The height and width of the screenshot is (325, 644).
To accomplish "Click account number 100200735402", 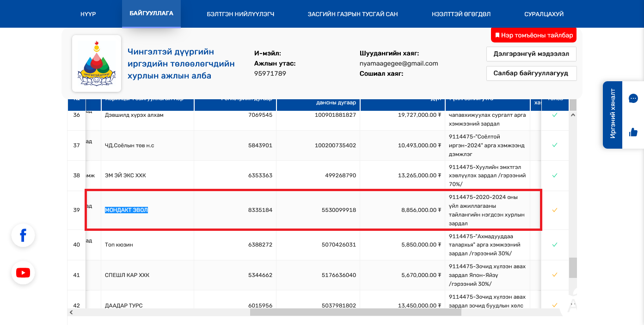I will point(336,145).
